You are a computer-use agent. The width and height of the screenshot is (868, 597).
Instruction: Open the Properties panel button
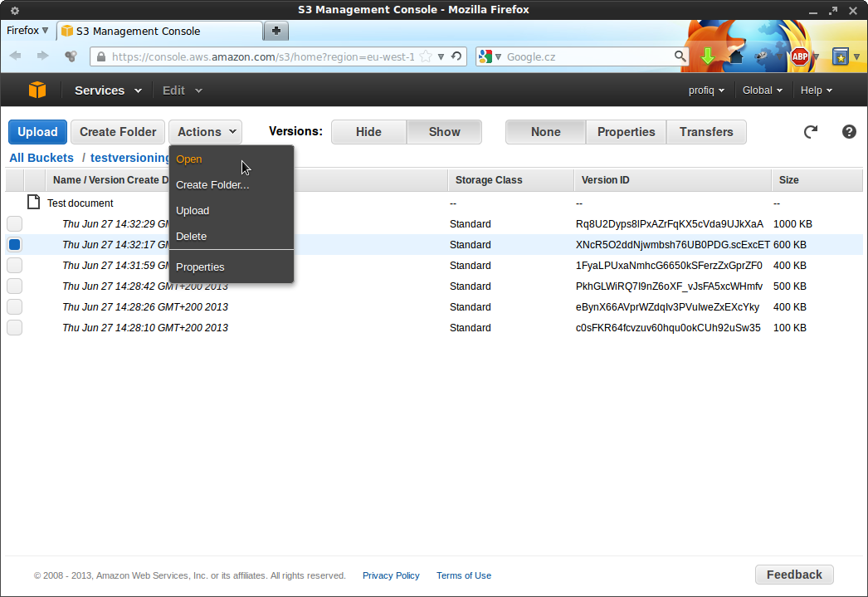click(626, 132)
